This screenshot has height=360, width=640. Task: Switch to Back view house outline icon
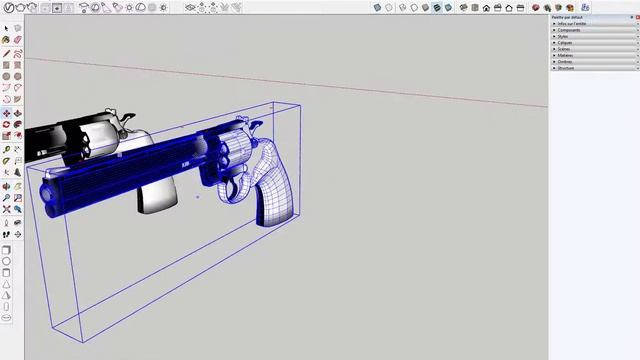click(x=509, y=7)
